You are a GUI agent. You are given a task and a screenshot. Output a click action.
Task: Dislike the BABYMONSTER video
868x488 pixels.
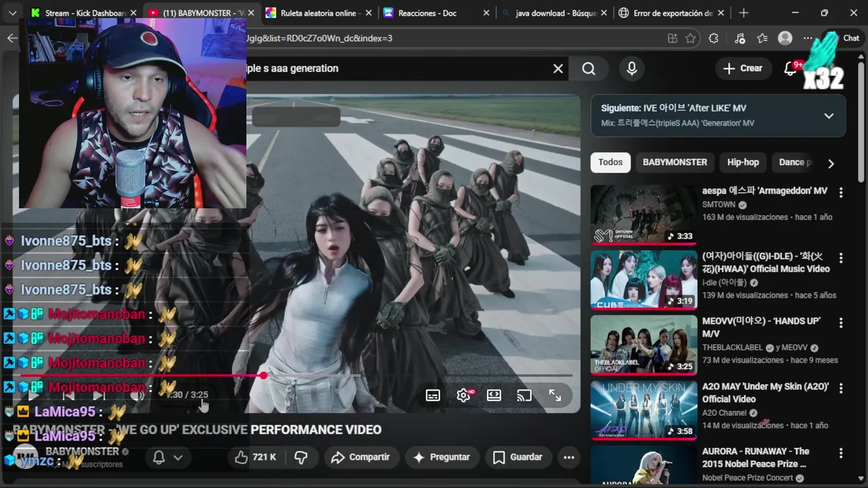point(301,457)
